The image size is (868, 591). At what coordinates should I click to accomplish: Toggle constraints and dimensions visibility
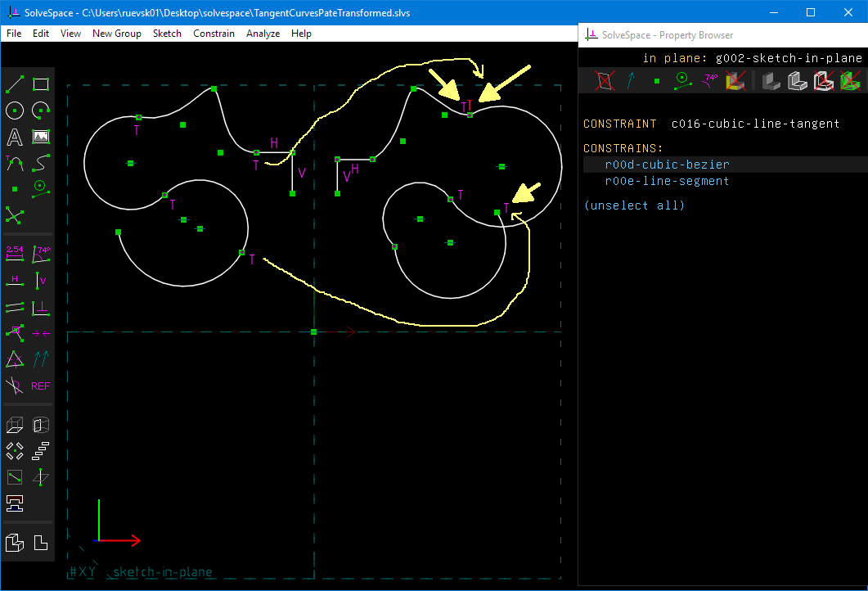(709, 81)
